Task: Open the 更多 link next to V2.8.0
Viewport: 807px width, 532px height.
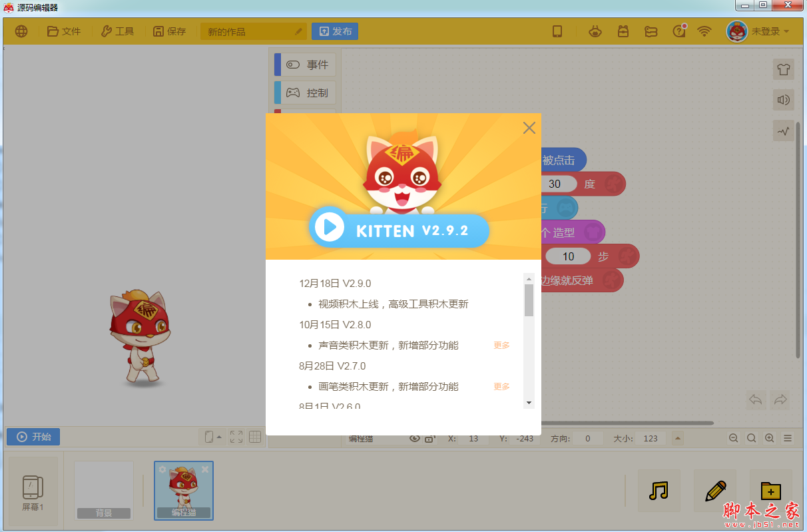Action: point(501,345)
